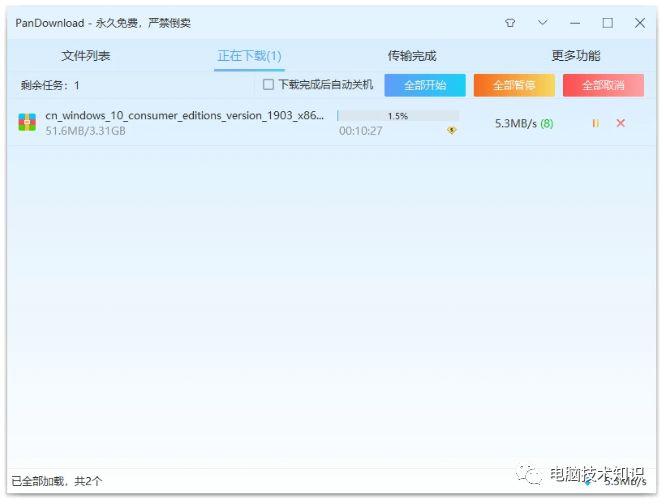
Task: Click the 全部取消 button
Action: click(x=603, y=85)
